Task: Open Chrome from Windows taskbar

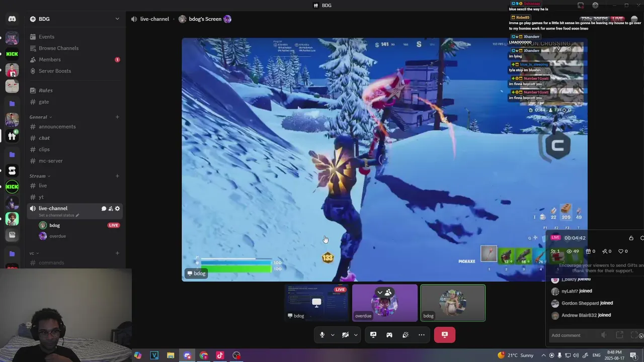Action: pyautogui.click(x=204, y=355)
